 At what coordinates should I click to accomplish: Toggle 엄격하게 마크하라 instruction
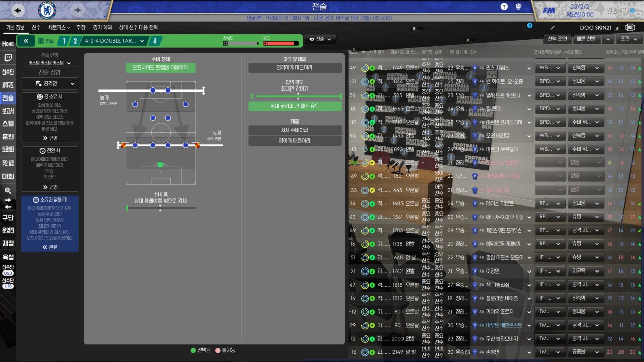click(295, 68)
